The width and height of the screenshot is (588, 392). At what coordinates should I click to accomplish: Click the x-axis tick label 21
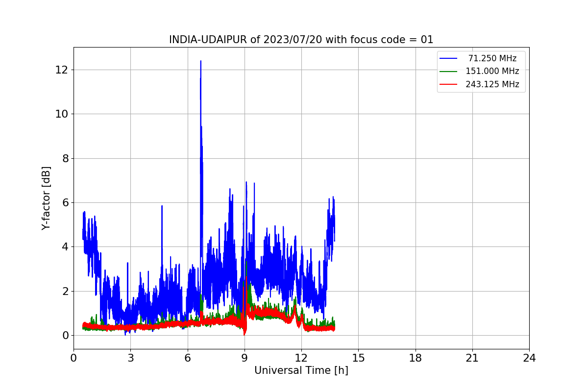click(x=472, y=358)
